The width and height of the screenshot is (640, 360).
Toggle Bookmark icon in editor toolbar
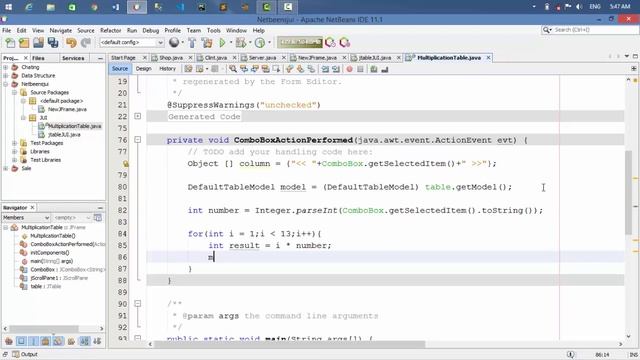point(311,69)
